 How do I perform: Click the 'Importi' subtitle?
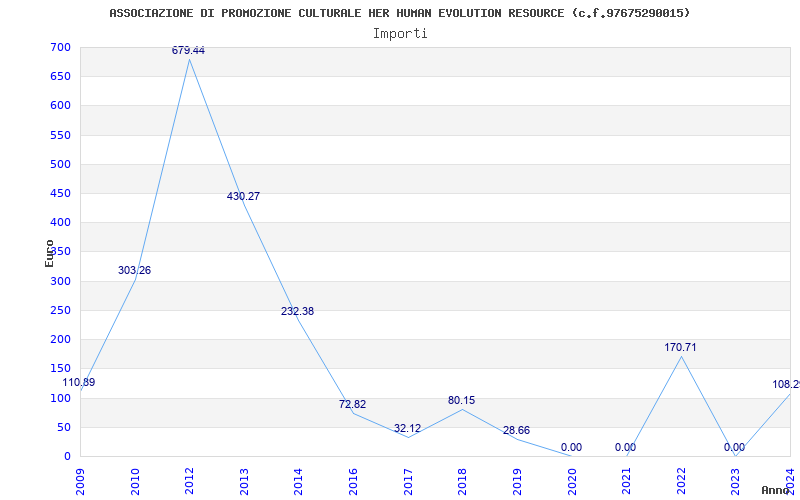click(400, 34)
